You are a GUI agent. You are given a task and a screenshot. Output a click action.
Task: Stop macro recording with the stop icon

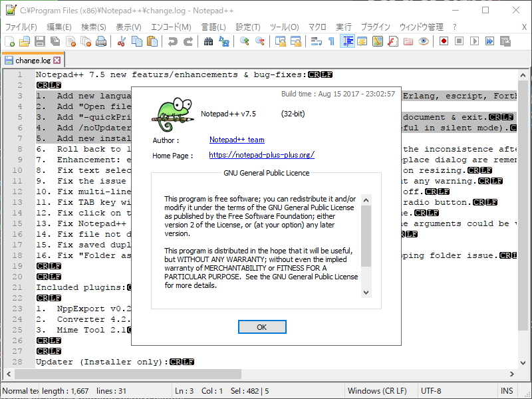pos(458,41)
